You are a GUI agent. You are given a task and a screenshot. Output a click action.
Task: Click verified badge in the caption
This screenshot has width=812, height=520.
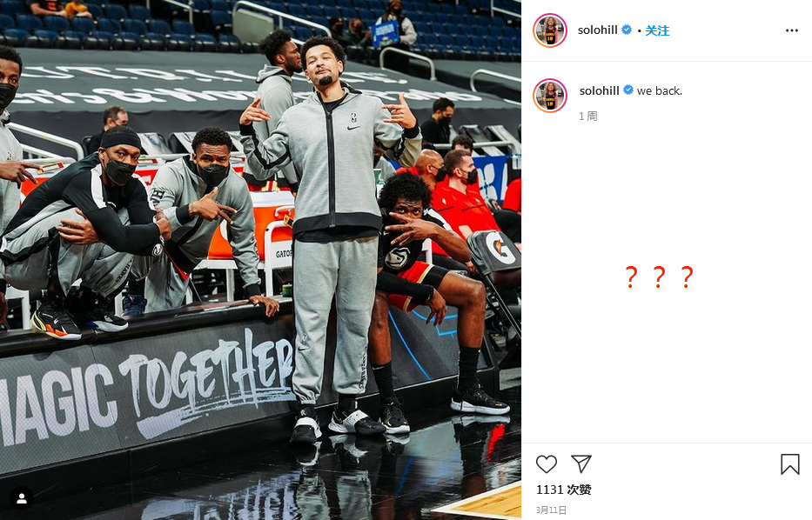pyautogui.click(x=628, y=90)
